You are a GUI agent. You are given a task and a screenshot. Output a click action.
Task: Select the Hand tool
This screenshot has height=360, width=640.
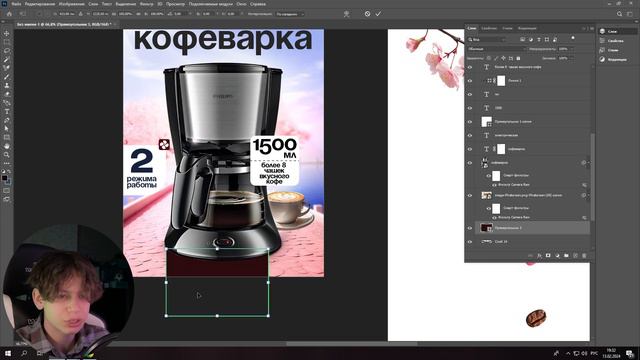pos(7,146)
